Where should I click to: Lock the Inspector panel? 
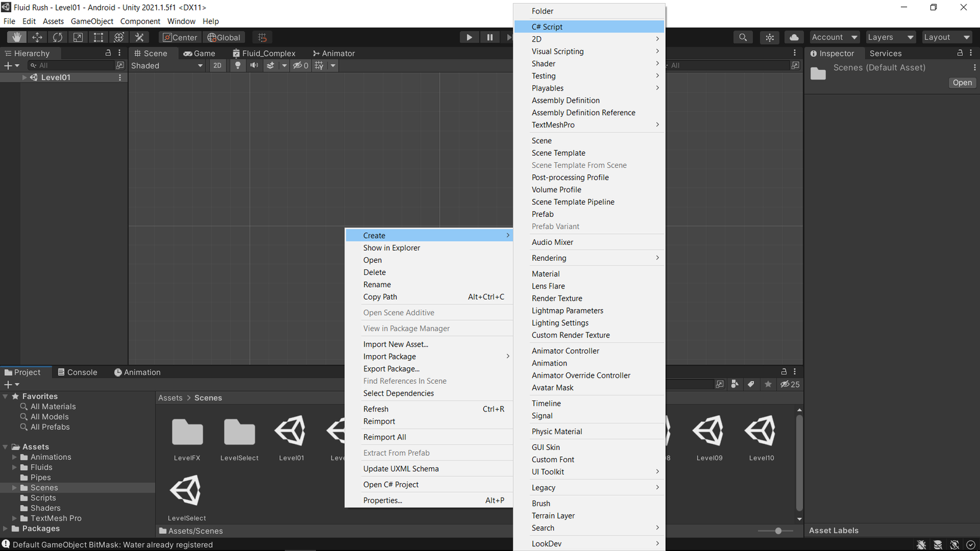click(960, 53)
